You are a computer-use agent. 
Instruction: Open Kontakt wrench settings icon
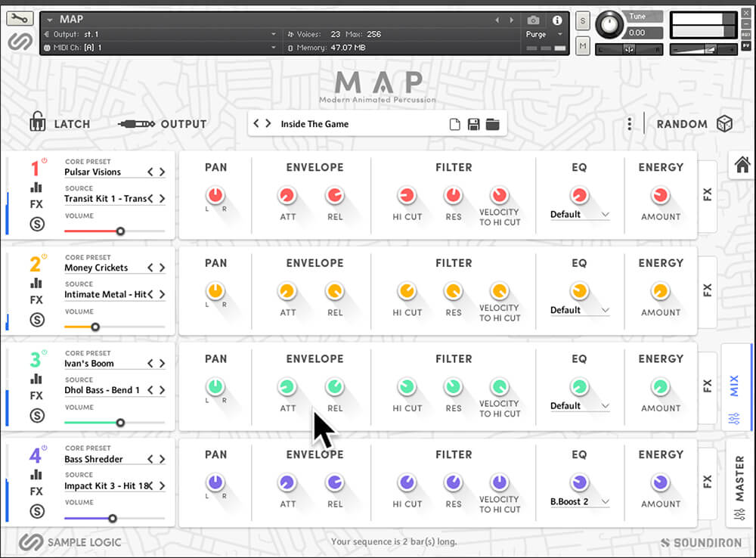20,18
